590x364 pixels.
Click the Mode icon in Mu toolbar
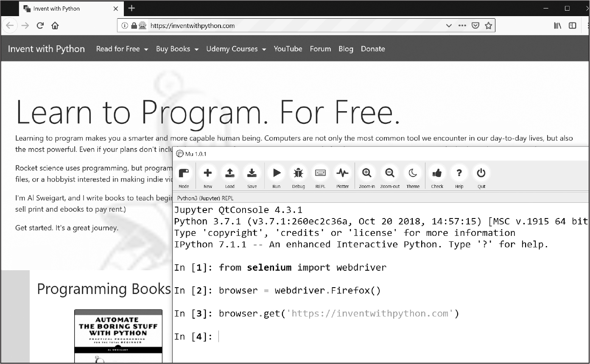[184, 174]
